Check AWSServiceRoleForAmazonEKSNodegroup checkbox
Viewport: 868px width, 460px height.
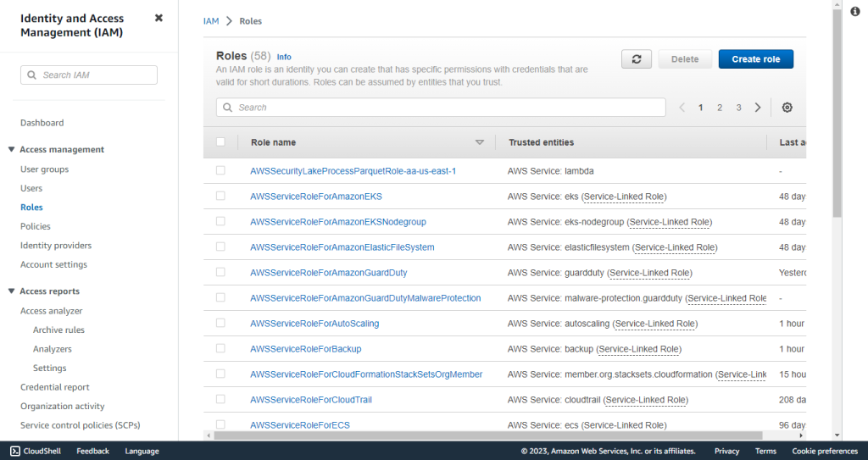[220, 221]
